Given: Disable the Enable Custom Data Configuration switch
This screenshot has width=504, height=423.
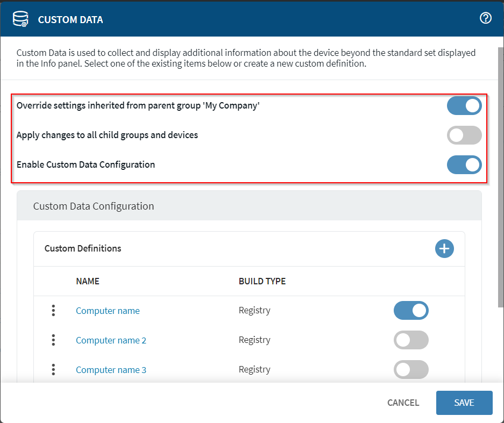Looking at the screenshot, I should coord(464,165).
